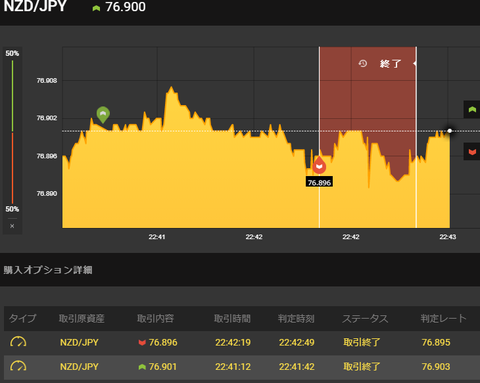Click 取引終了 status in the 76.895 row
This screenshot has width=480, height=383.
[x=362, y=342]
